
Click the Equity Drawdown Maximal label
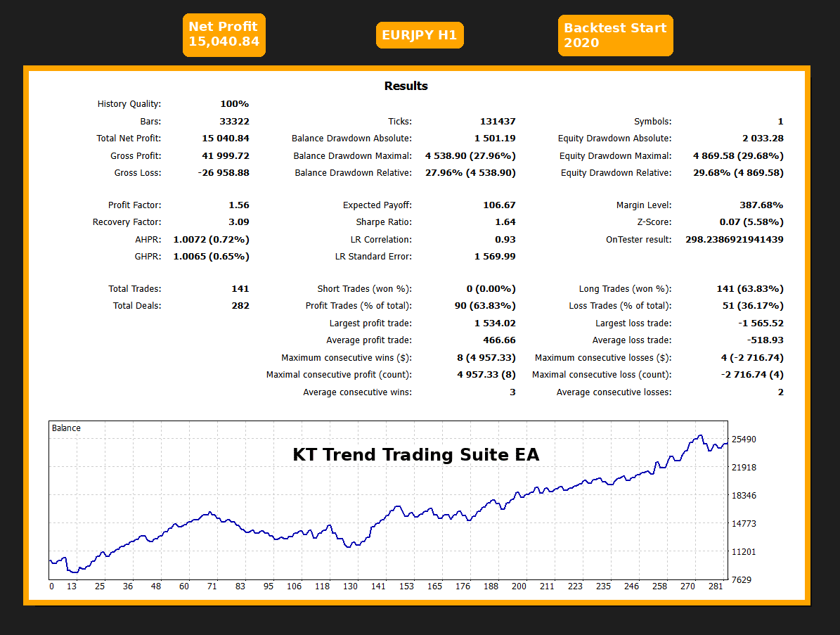coord(616,156)
